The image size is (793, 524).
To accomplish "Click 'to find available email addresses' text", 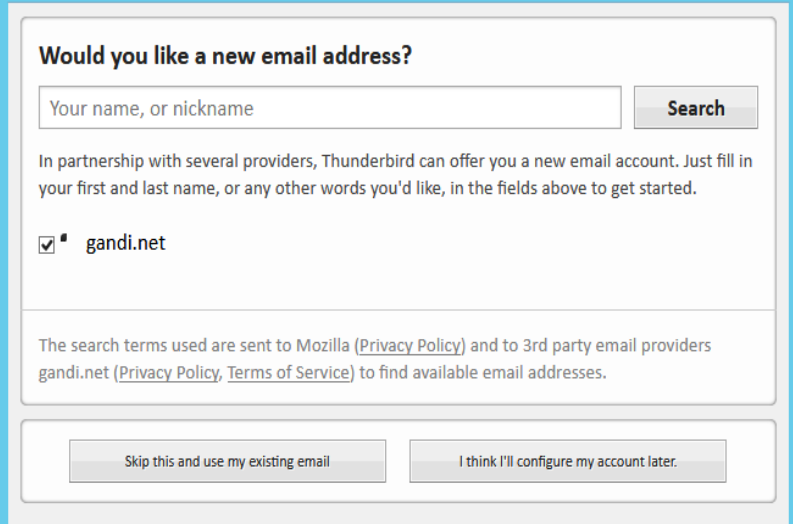I will 484,373.
